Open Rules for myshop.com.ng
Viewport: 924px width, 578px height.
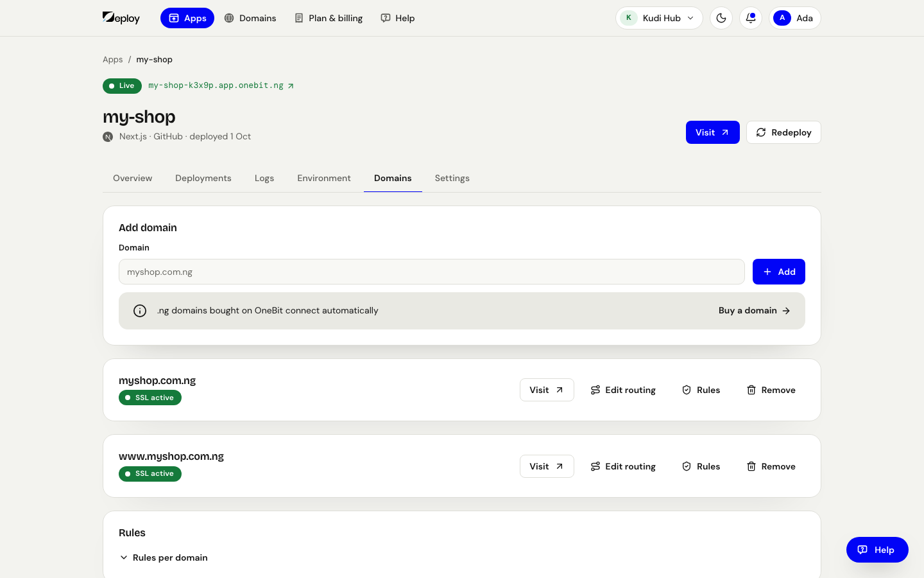701,390
